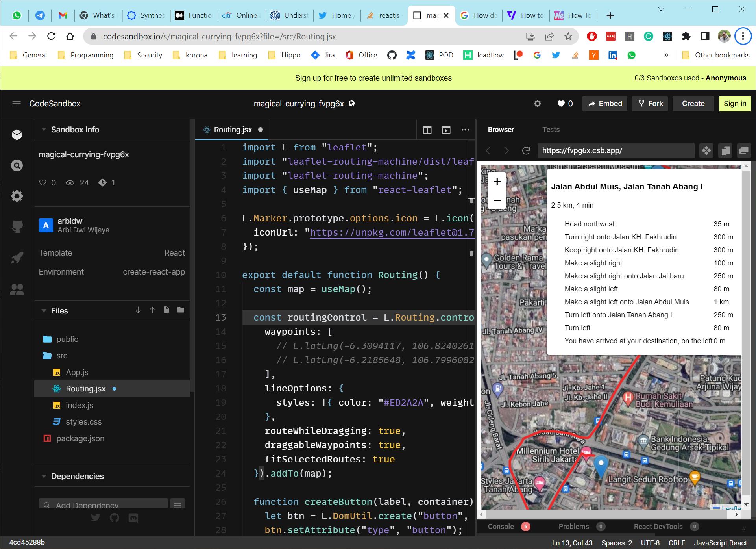
Task: Click new file icon in Files header
Action: point(166,310)
